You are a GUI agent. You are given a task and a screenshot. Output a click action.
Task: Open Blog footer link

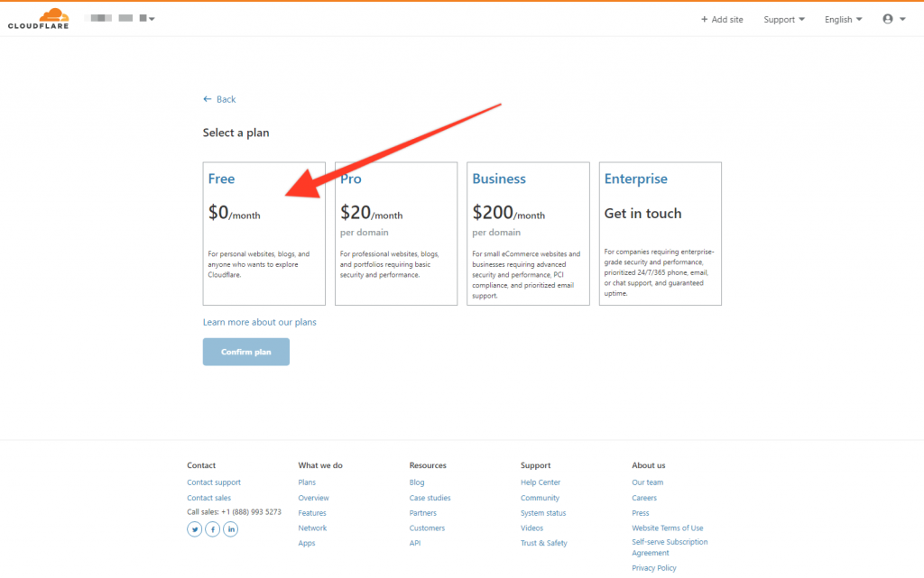[417, 482]
